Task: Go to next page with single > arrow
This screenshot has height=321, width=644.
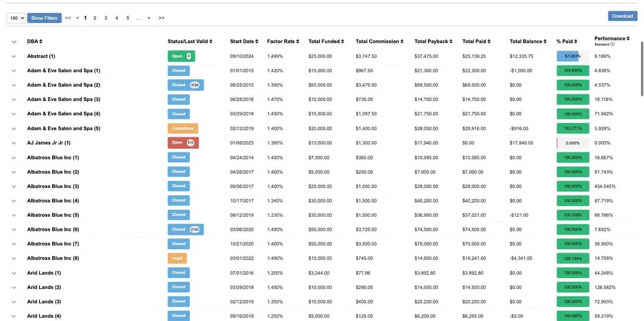Action: coord(149,18)
